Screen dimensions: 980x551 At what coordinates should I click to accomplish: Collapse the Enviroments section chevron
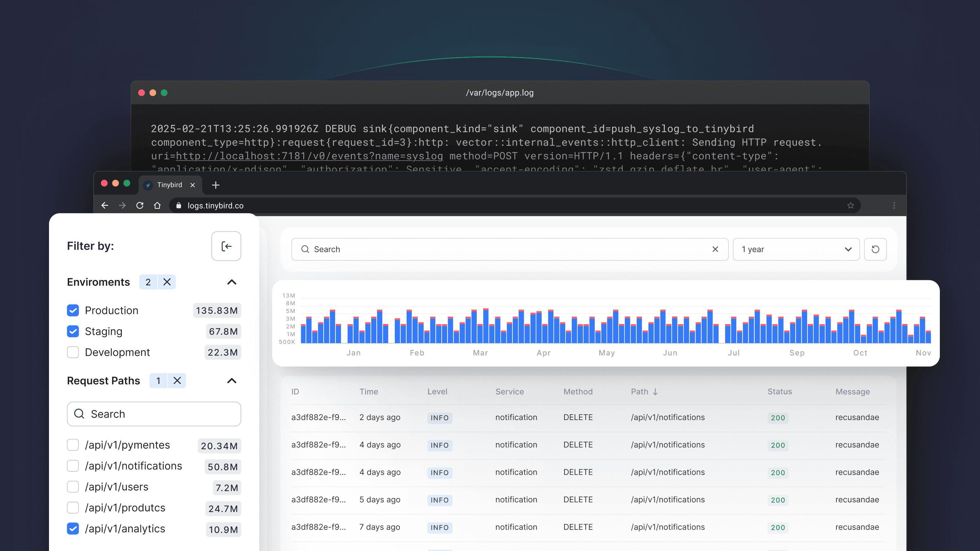pos(232,282)
